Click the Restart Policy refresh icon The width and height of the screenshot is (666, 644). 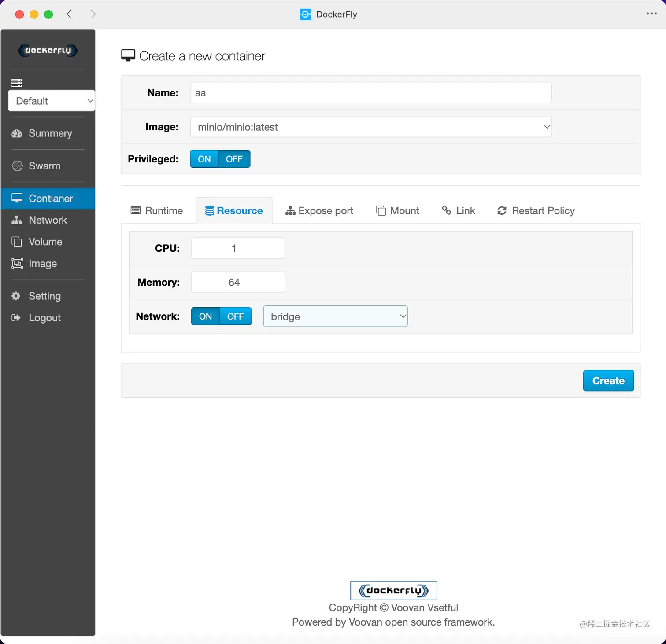pos(502,211)
